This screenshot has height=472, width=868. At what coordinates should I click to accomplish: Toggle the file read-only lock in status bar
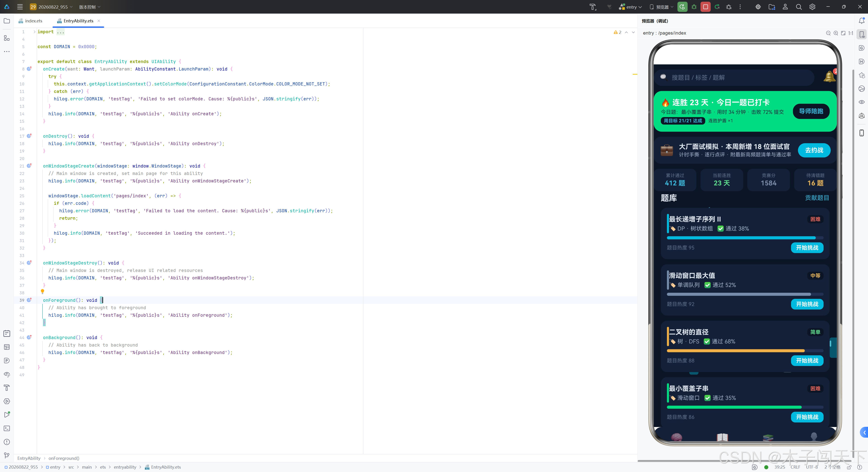click(849, 467)
